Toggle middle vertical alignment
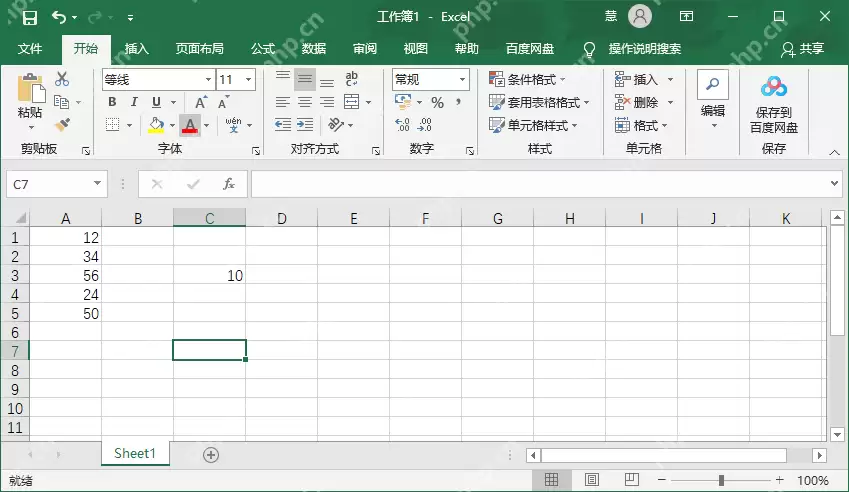Screen dimensions: 849x492 [305, 80]
